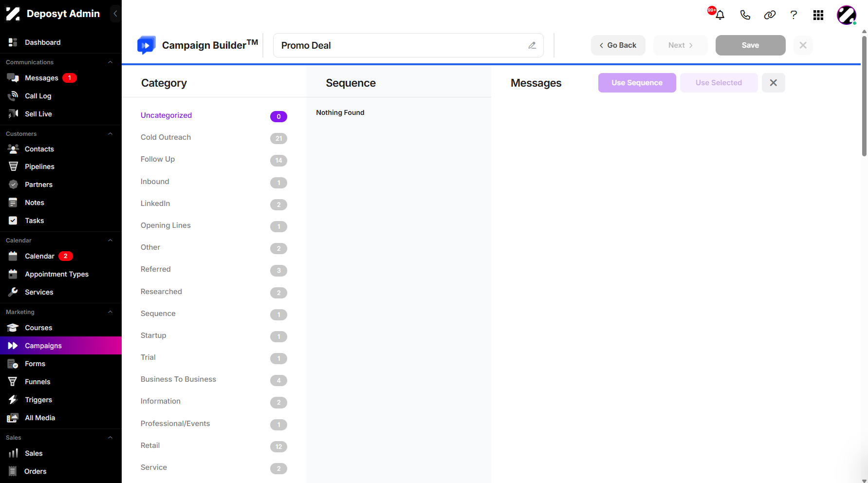868x483 pixels.
Task: Click Use Sequence button
Action: tap(637, 83)
